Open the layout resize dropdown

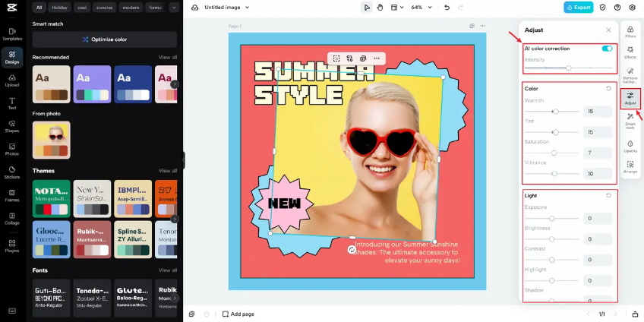click(397, 8)
